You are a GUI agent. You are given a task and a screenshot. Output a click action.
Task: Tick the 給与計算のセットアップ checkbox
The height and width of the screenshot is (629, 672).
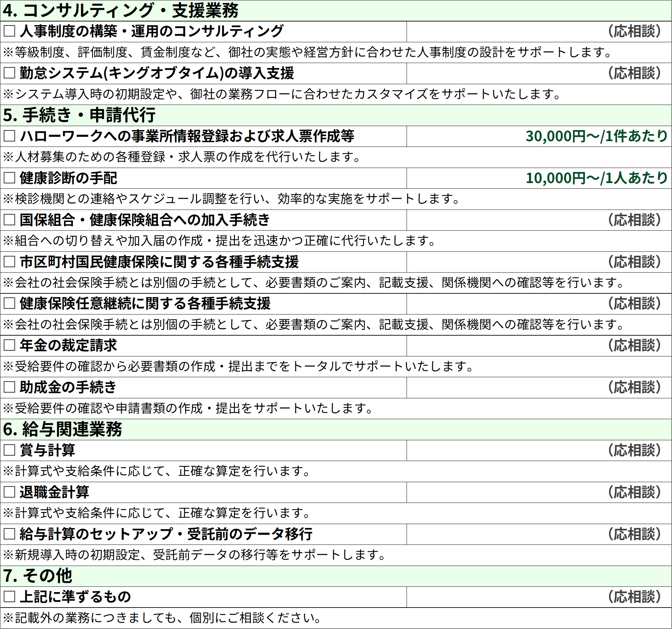[9, 534]
